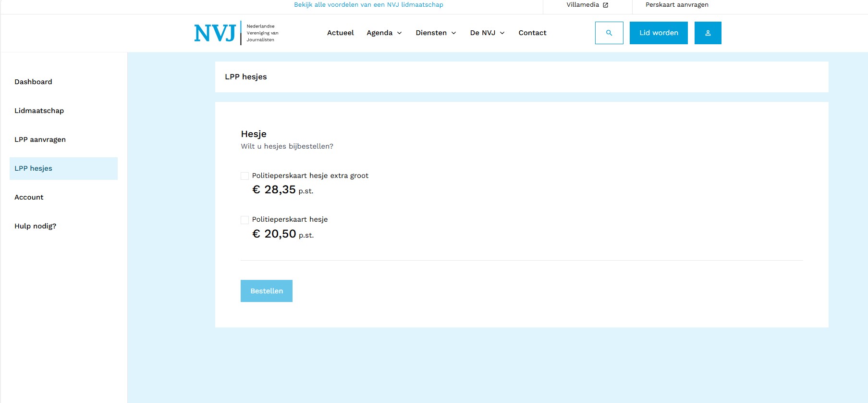Tick Politieperskaart hesje extra groot checkbox
The height and width of the screenshot is (403, 868).
[x=245, y=176]
